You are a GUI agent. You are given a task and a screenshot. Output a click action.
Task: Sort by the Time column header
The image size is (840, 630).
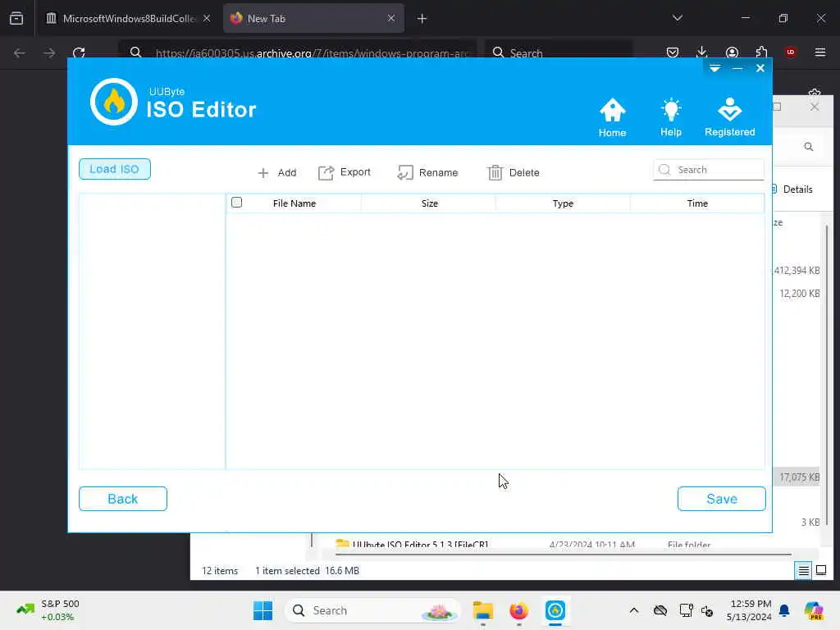pyautogui.click(x=697, y=203)
